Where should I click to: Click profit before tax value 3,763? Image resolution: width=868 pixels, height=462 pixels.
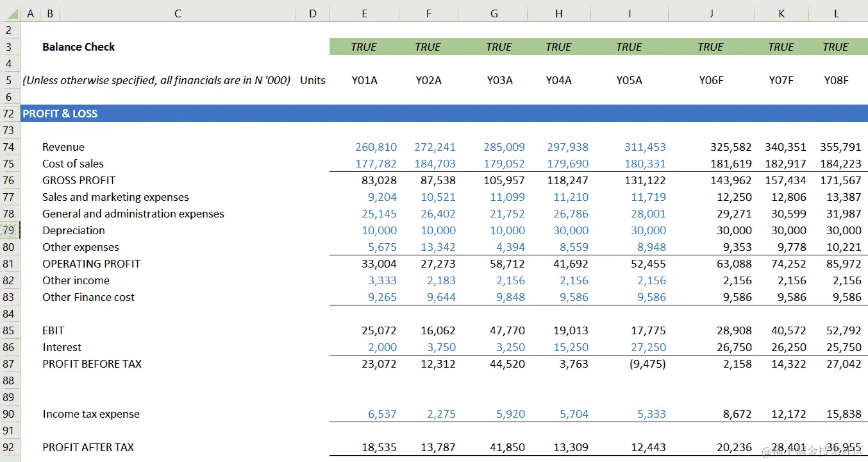point(574,364)
